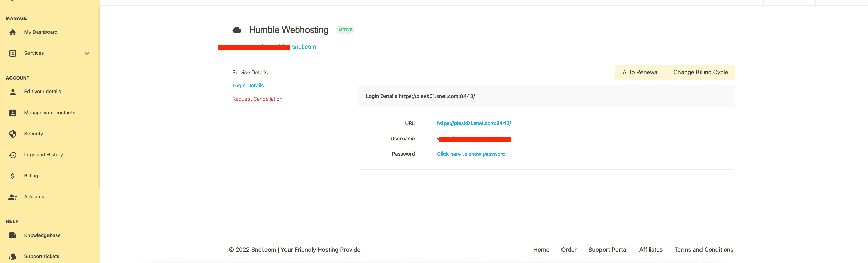Screen dimensions: 868x263
Task: Click the Affiliates footer link
Action: pyautogui.click(x=651, y=250)
